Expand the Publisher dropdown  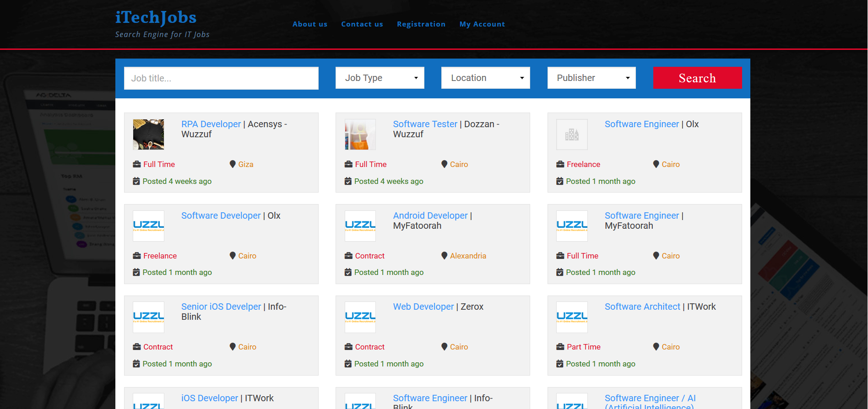[x=591, y=78]
